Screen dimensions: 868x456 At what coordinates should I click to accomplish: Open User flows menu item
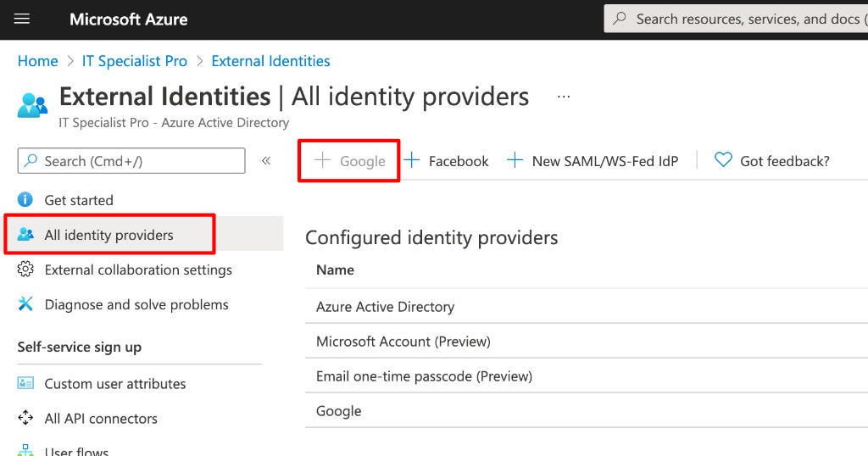pos(76,450)
